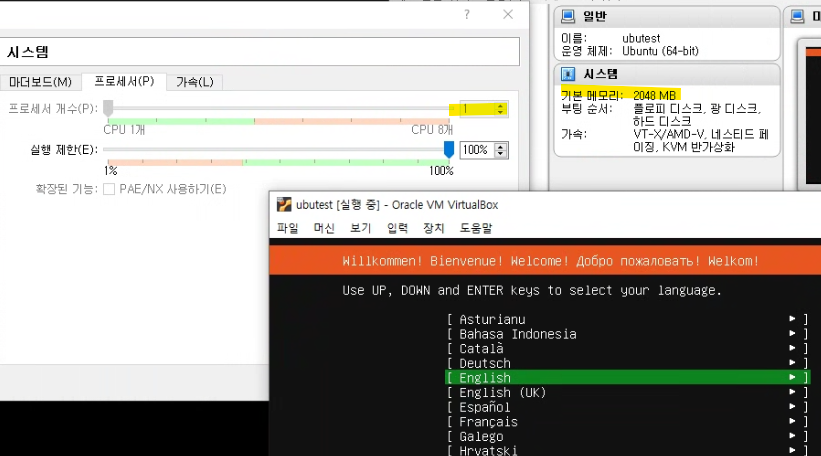
Task: Click the help question mark in settings dialog
Action: click(x=467, y=15)
